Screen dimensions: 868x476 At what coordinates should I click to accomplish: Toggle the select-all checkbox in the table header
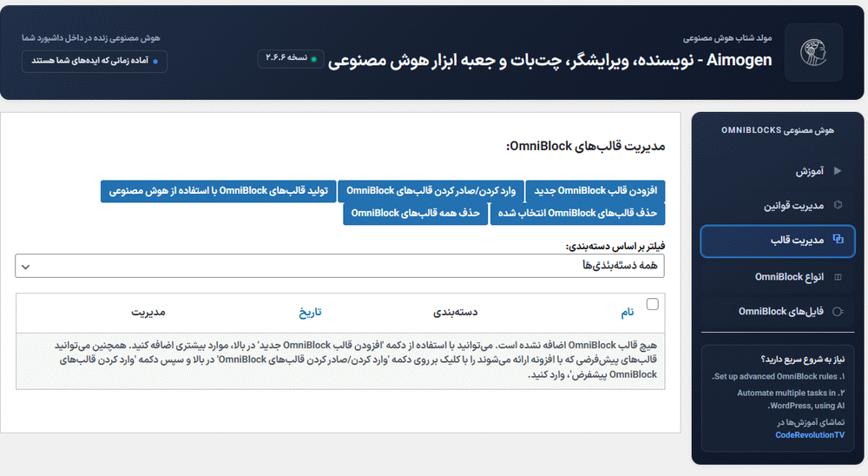point(653,304)
